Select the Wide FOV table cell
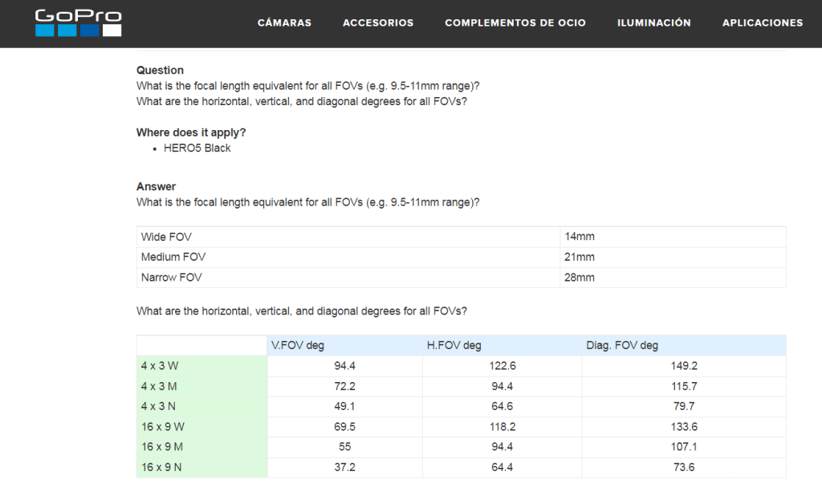 [166, 237]
